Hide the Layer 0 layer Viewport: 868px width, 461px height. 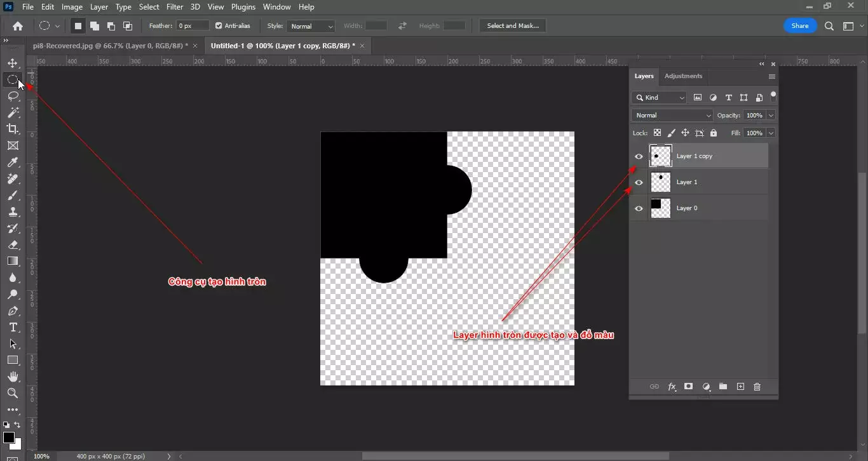click(639, 208)
